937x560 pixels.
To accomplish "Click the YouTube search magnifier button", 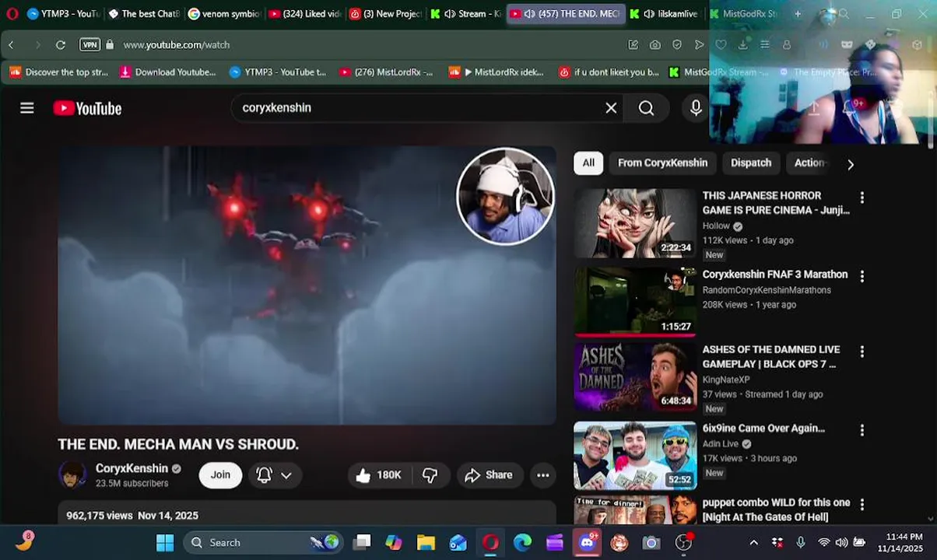I will pos(646,108).
